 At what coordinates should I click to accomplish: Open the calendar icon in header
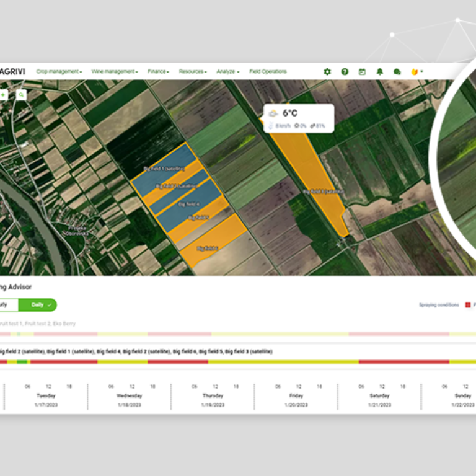click(362, 72)
